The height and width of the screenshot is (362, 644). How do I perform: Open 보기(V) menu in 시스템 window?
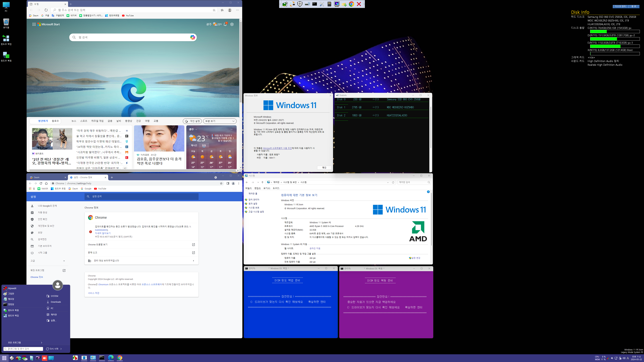pos(267,188)
